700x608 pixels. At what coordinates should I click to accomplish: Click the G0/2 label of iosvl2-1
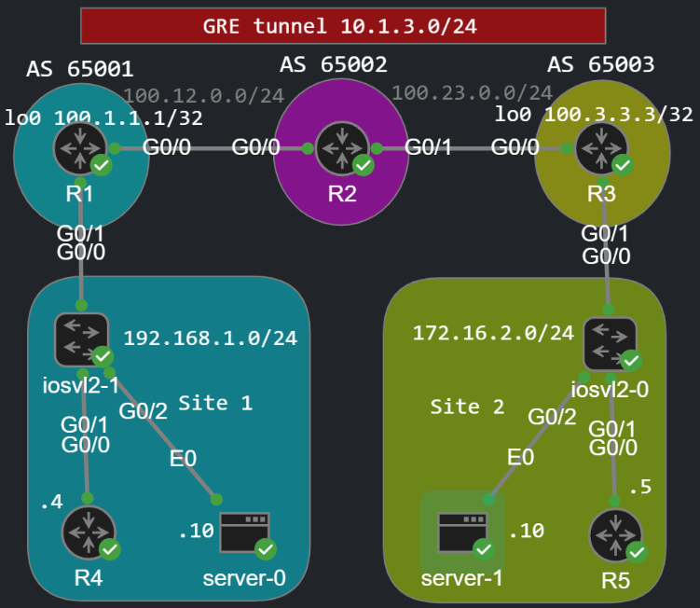point(144,411)
